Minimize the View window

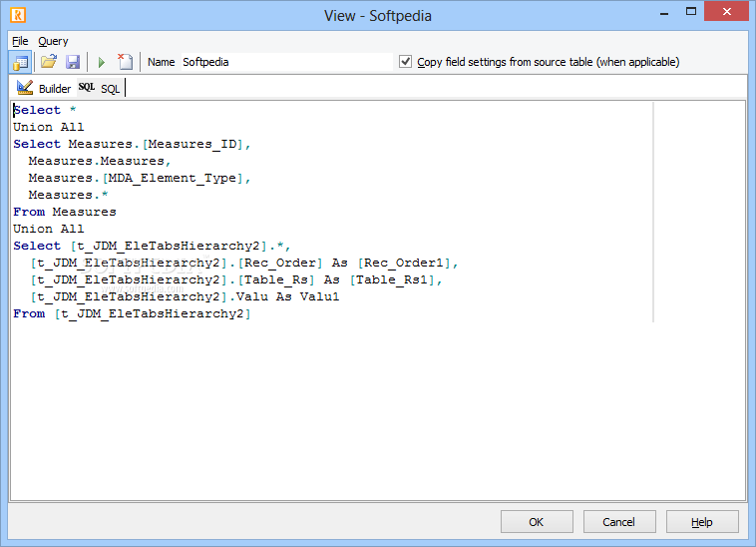click(664, 13)
